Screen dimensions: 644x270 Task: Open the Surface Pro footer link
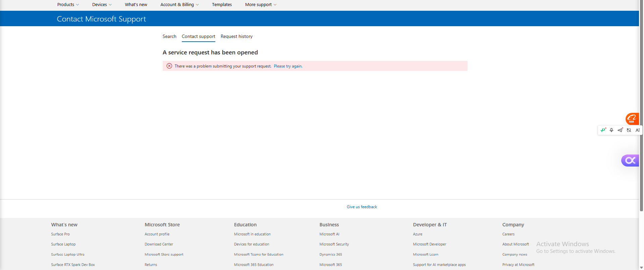click(60, 234)
